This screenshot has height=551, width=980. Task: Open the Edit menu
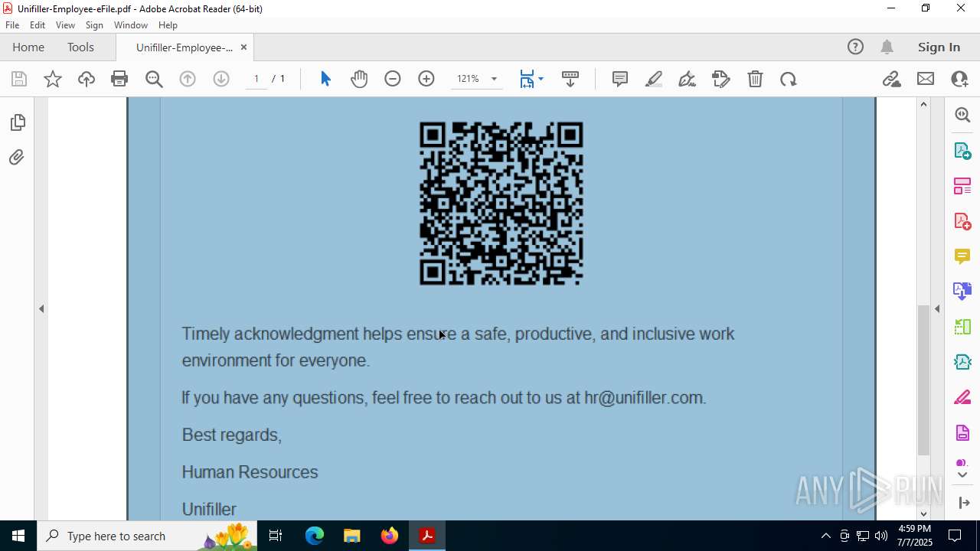(38, 25)
